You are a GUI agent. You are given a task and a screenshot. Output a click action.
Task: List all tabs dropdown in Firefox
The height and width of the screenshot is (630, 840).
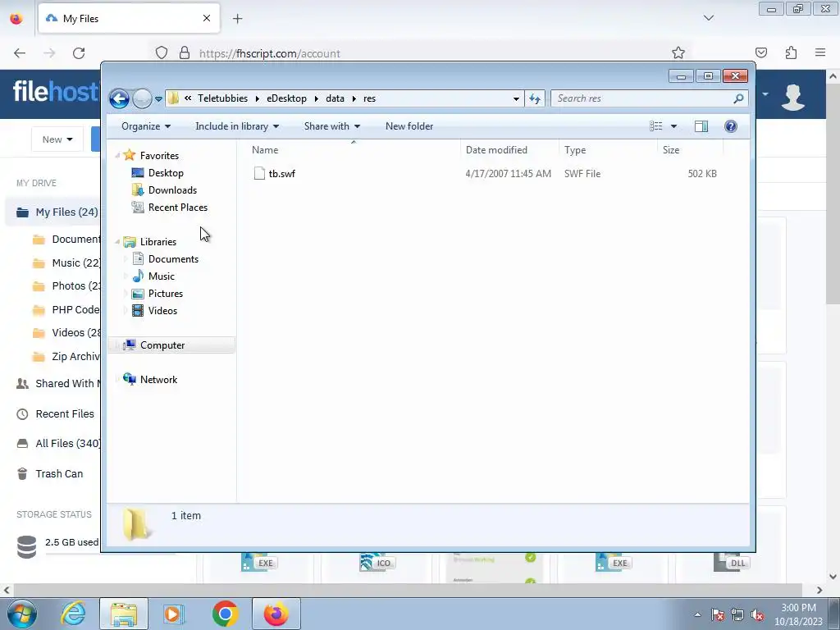(x=708, y=18)
